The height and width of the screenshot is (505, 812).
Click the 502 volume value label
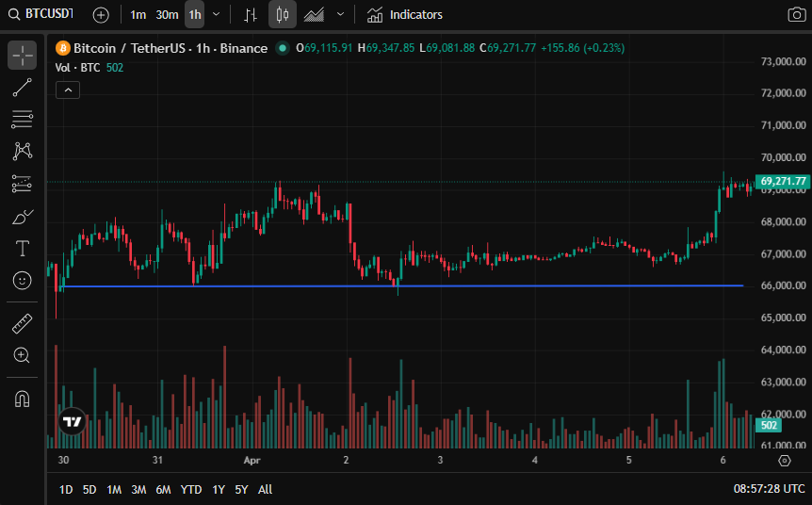[769, 425]
